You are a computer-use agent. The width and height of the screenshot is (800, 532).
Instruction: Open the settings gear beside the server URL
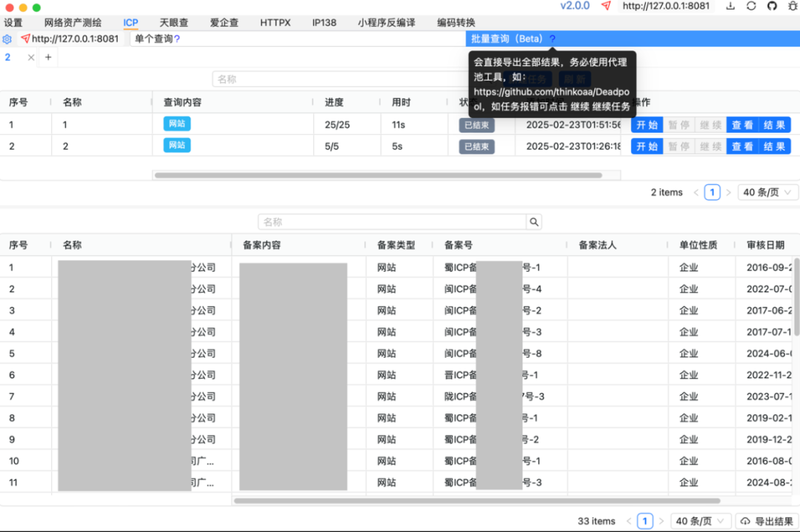(7, 39)
